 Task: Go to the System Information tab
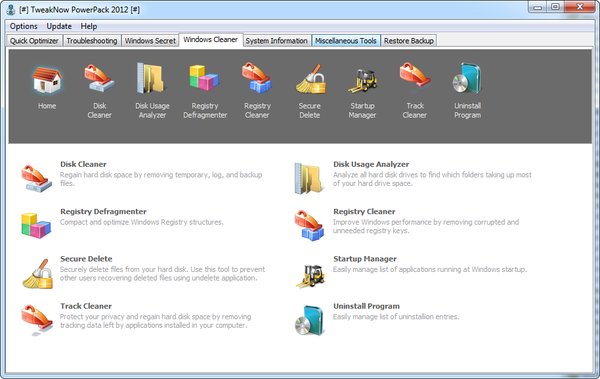coord(277,41)
